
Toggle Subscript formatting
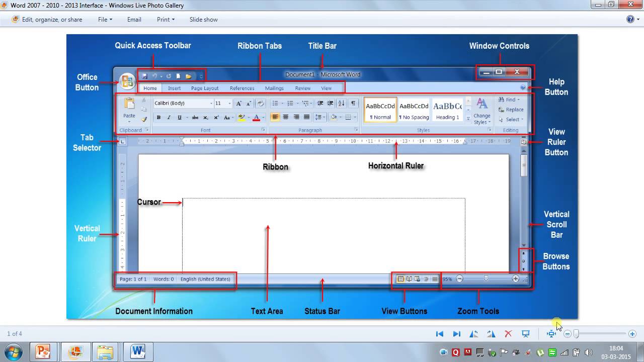tap(206, 118)
